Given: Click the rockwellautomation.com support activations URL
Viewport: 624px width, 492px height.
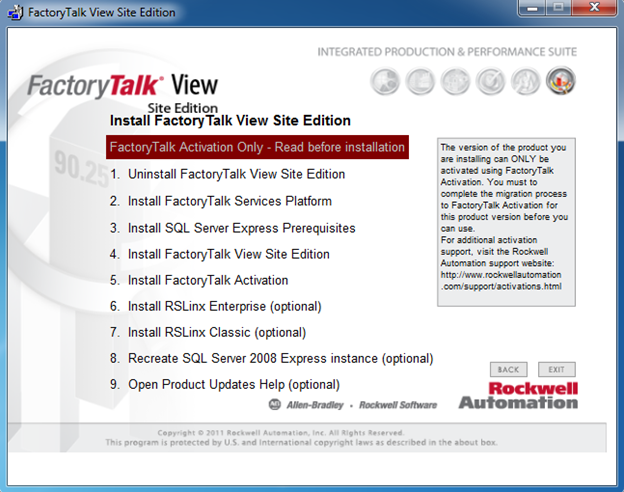Looking at the screenshot, I should tap(501, 281).
